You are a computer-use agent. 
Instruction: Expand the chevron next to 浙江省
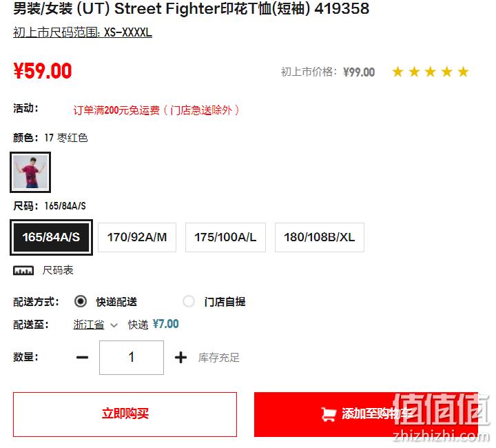point(114,325)
